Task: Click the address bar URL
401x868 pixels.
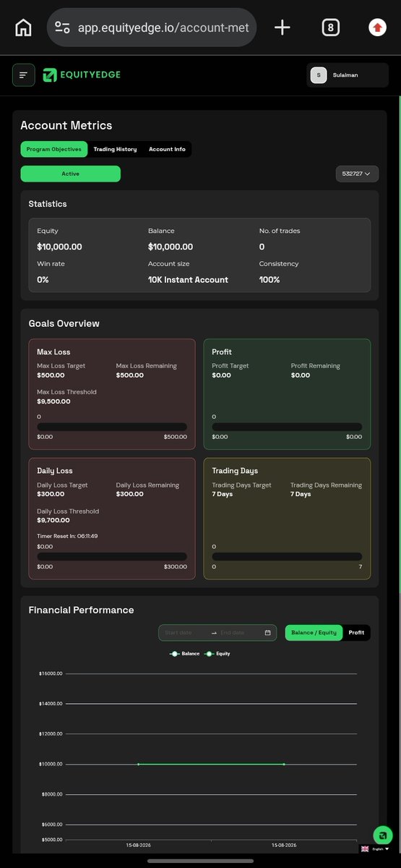Action: tap(163, 27)
